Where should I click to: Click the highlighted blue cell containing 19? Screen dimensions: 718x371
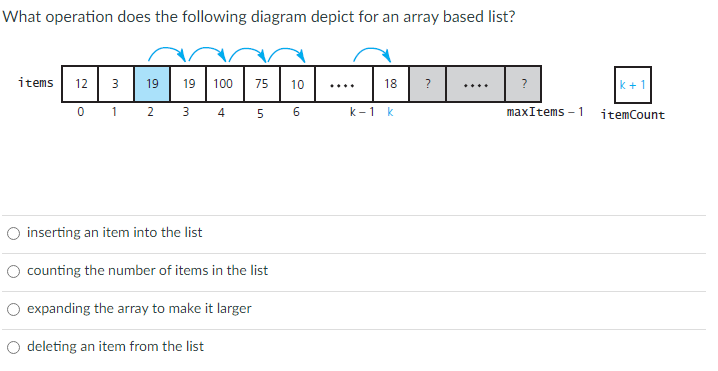click(152, 84)
